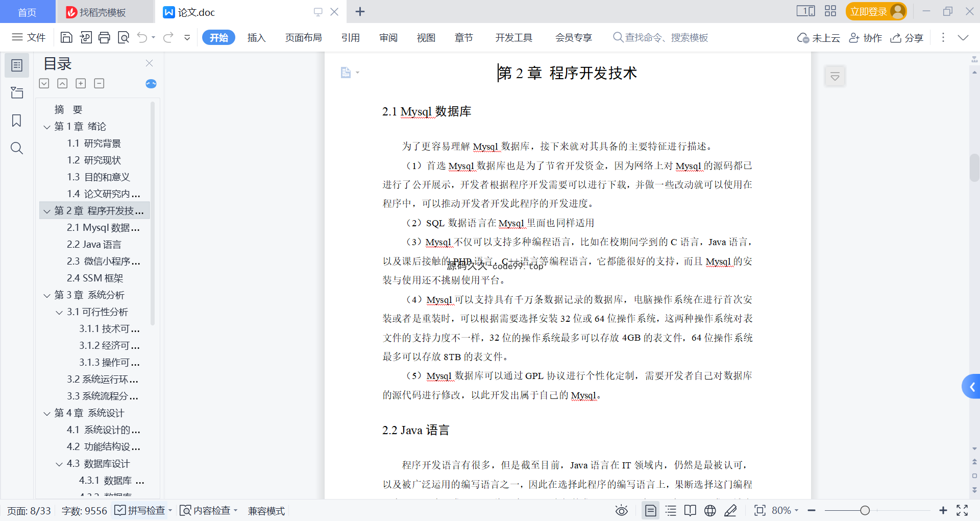
Task: Click the promote heading level plus icon
Action: pos(81,83)
